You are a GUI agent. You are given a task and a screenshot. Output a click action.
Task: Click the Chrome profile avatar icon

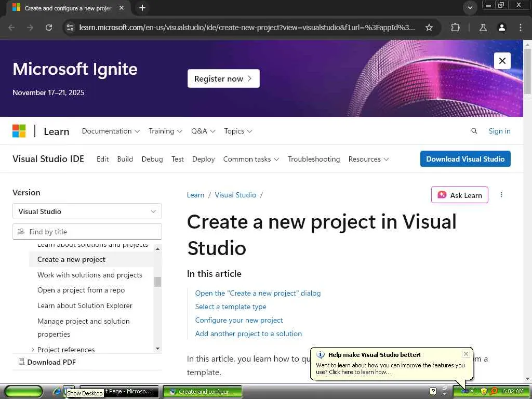(502, 28)
